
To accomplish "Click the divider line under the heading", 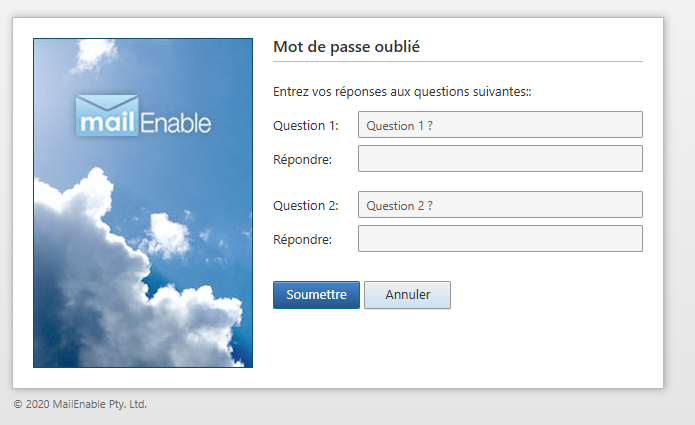I will (x=458, y=62).
